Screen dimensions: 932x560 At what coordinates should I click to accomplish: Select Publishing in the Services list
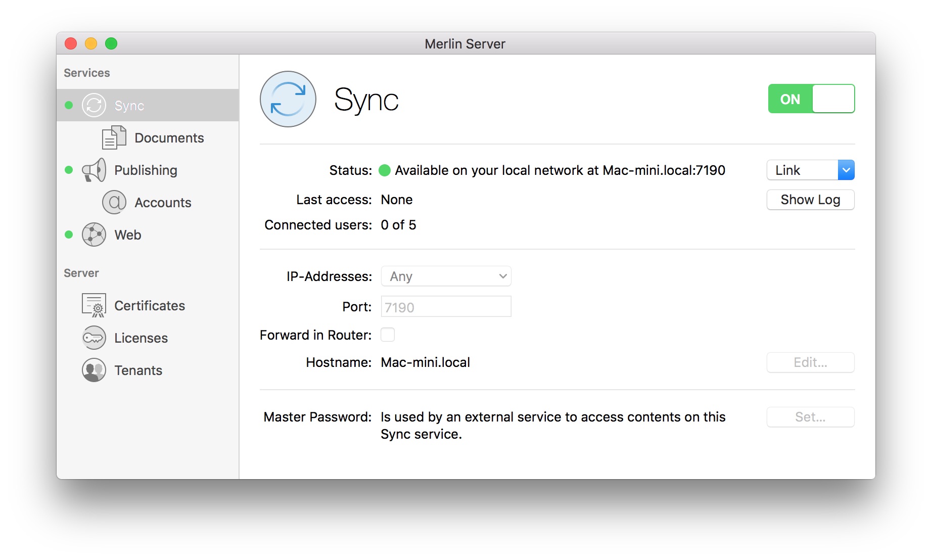[x=146, y=170]
